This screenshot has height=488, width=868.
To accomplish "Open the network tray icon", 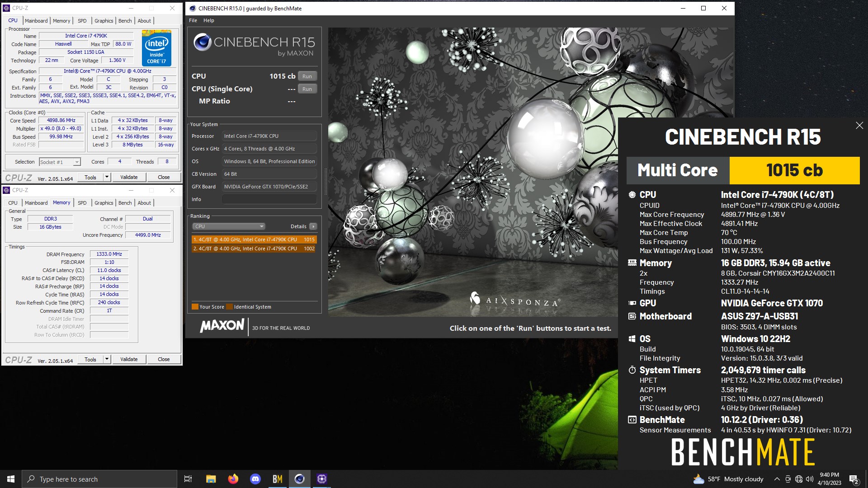I will (x=799, y=479).
